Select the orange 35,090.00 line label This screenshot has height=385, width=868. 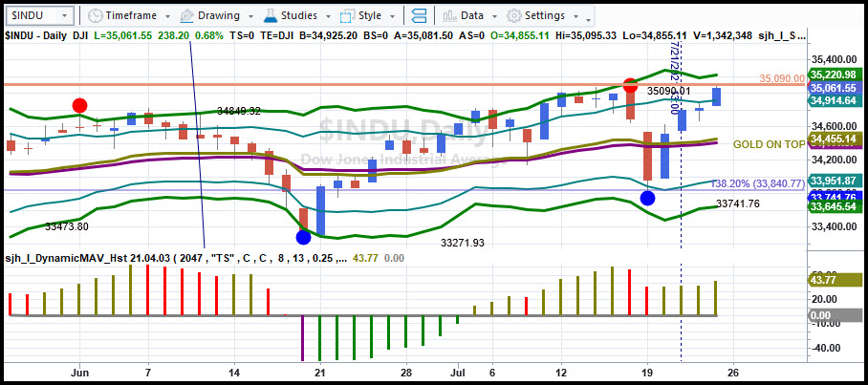(782, 78)
